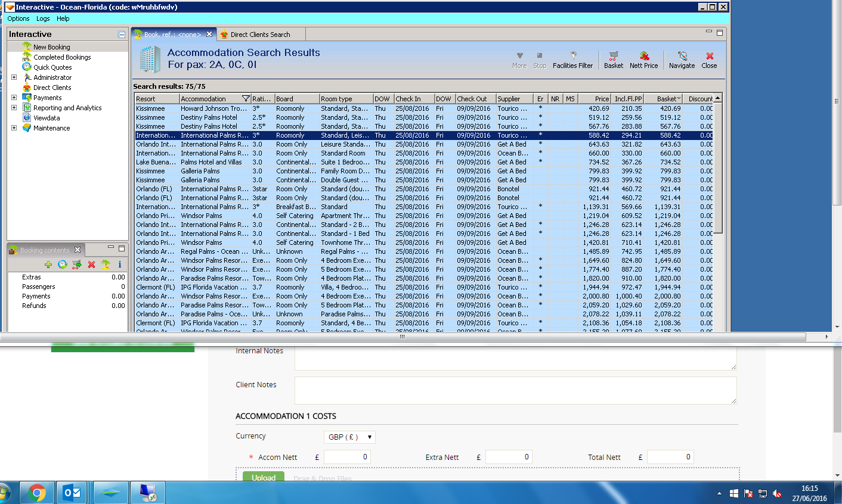
Task: Close the search results with red X
Action: click(709, 60)
